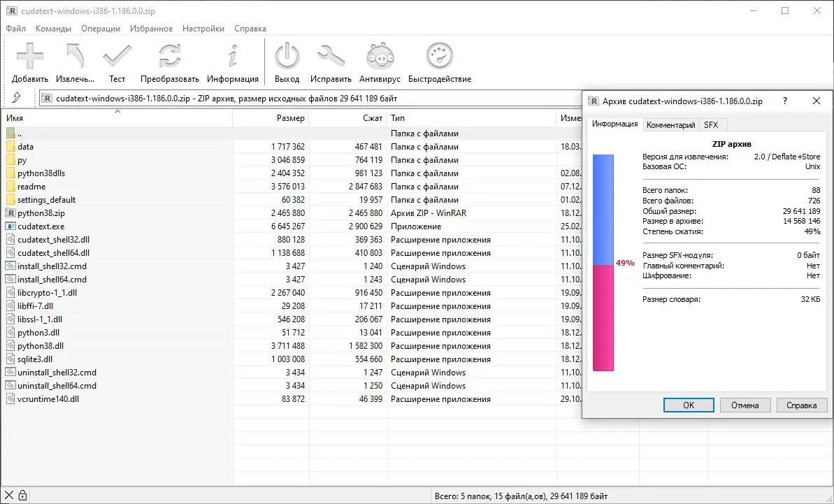
Task: Click the Извлечь (Extract) toolbar icon
Action: tap(75, 57)
